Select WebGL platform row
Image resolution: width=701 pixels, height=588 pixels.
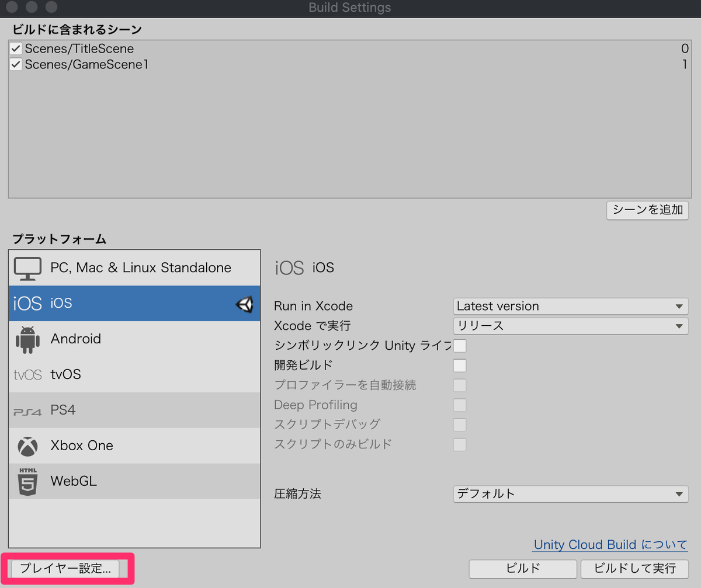coord(134,482)
